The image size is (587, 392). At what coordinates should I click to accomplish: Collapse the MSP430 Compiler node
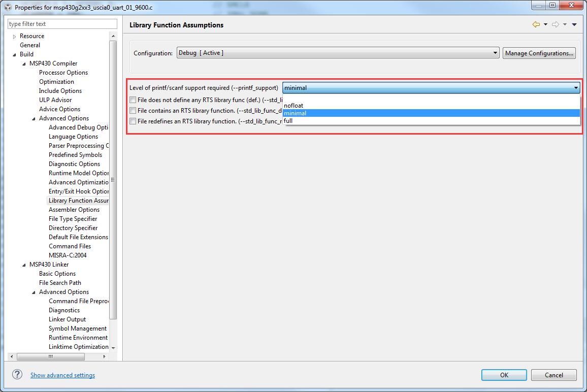pos(24,63)
